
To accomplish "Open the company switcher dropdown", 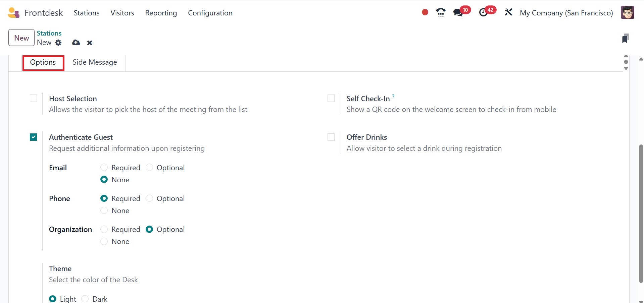I will (x=566, y=13).
